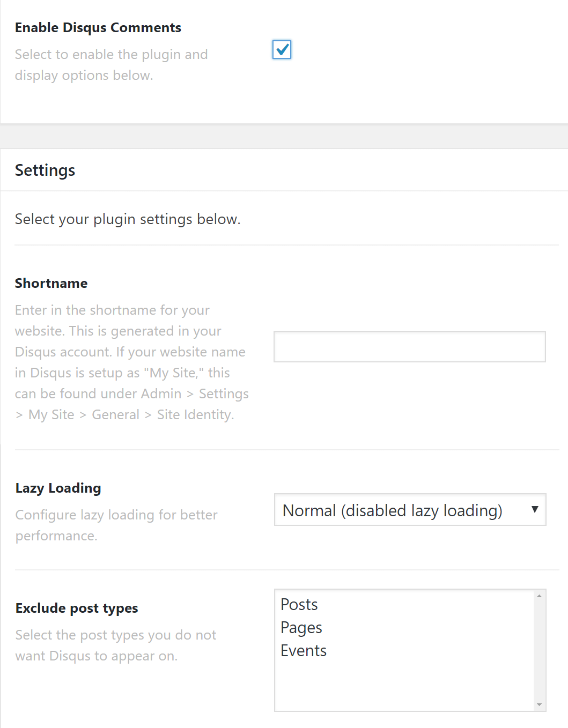Select 'Normal (disabled lazy loading)' control
This screenshot has width=568, height=728.
(x=410, y=510)
